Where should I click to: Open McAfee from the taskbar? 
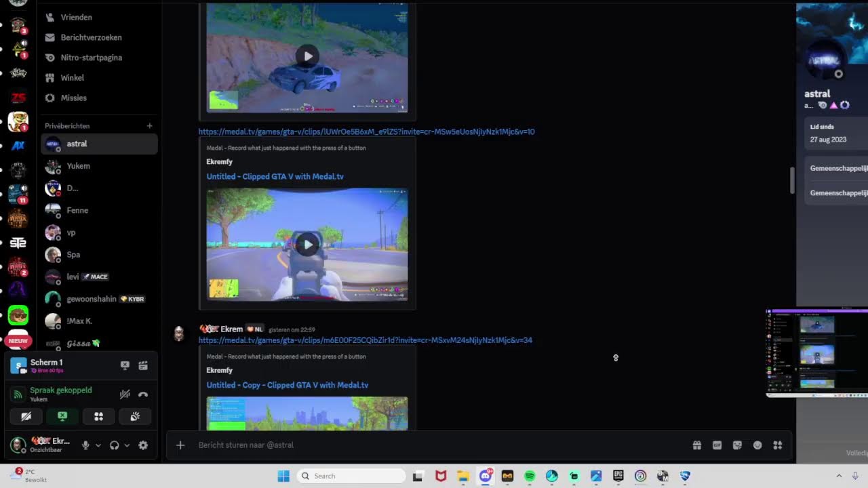pos(441,476)
